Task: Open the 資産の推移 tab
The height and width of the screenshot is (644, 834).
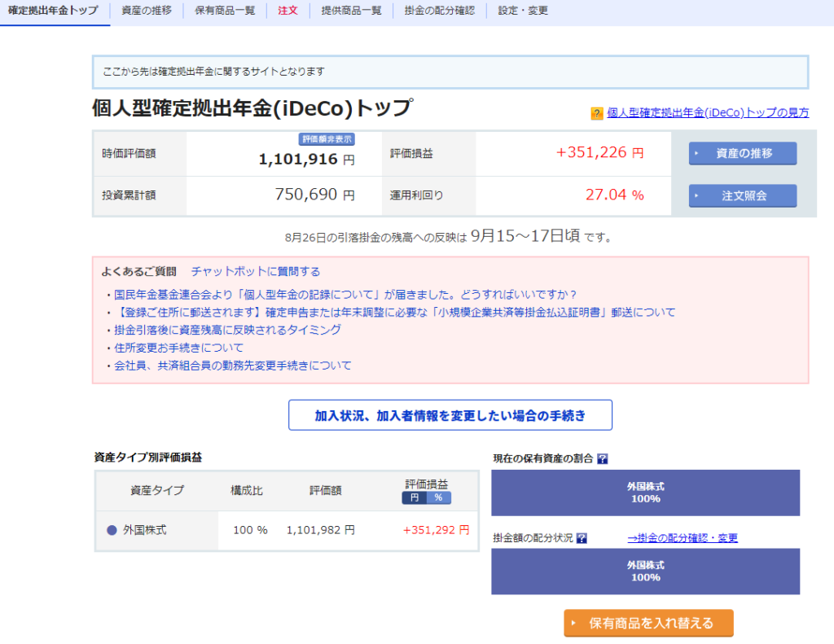Action: click(147, 11)
